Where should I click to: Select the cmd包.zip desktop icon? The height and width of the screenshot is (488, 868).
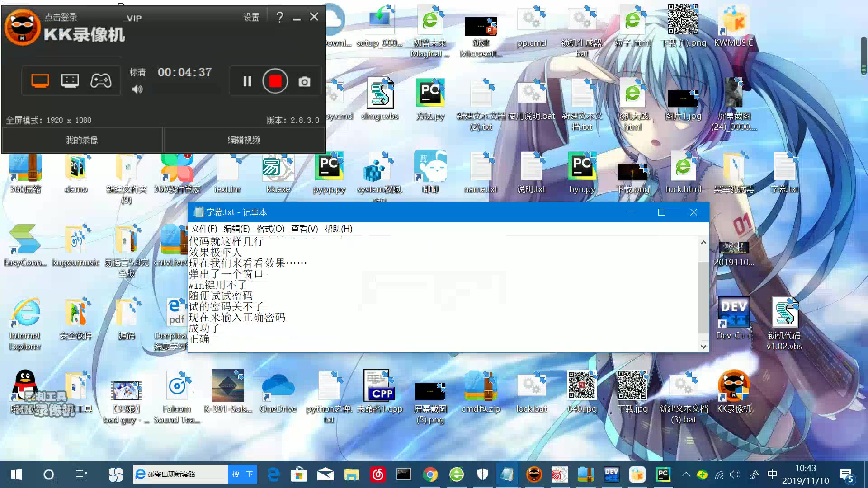(481, 392)
